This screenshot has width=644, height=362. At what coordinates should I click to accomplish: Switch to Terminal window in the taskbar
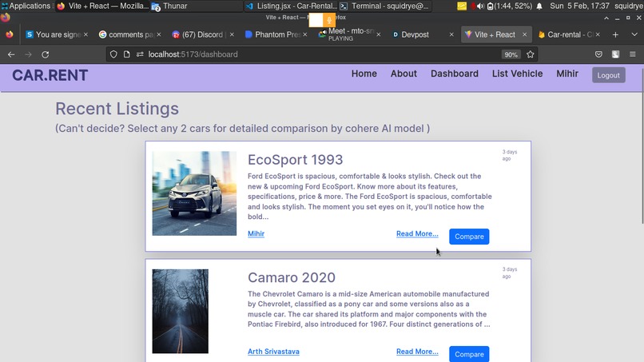pos(385,6)
